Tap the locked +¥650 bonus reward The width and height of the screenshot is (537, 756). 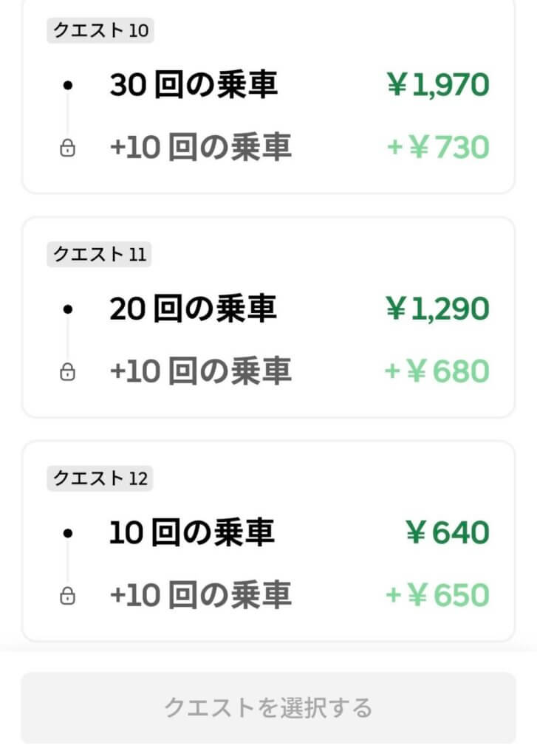pyautogui.click(x=437, y=595)
